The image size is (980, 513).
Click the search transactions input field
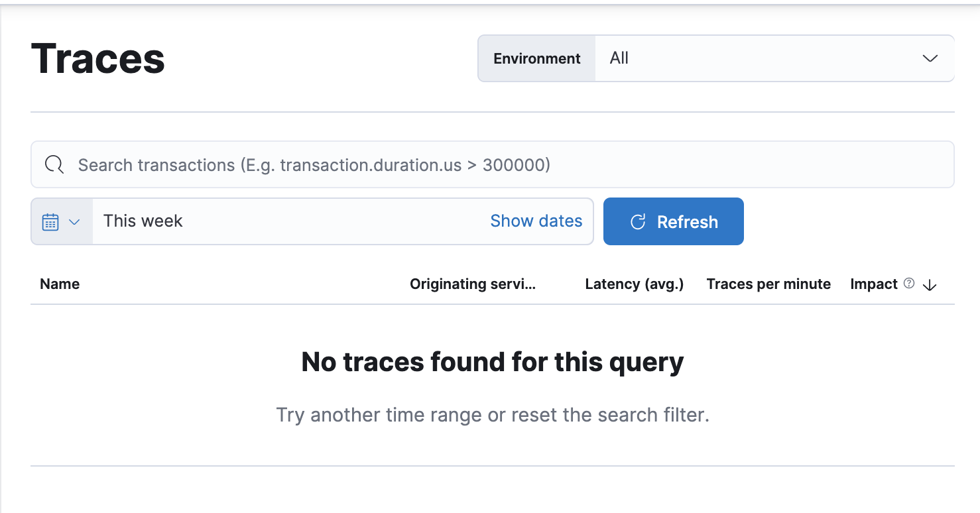[x=398, y=164]
